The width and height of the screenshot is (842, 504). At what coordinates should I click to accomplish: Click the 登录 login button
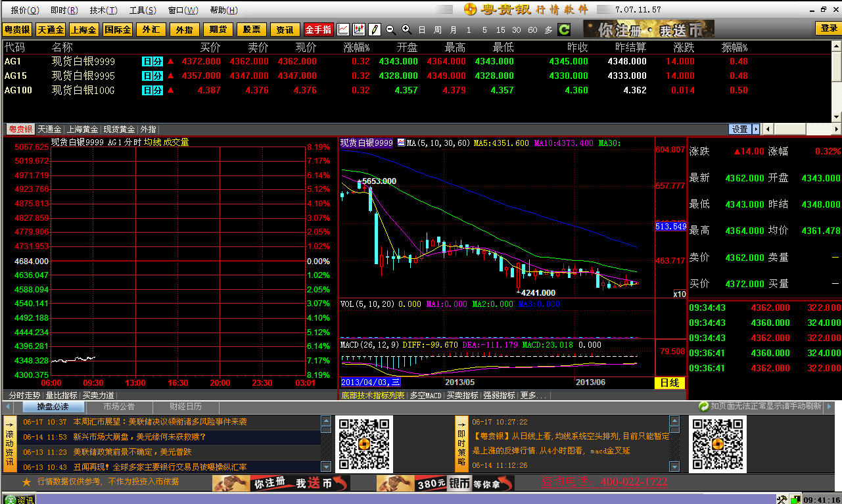point(828,28)
